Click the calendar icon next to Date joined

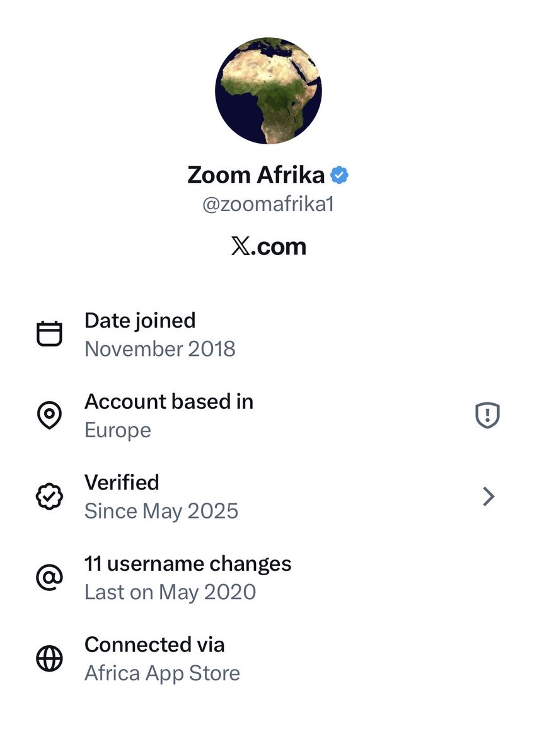49,334
